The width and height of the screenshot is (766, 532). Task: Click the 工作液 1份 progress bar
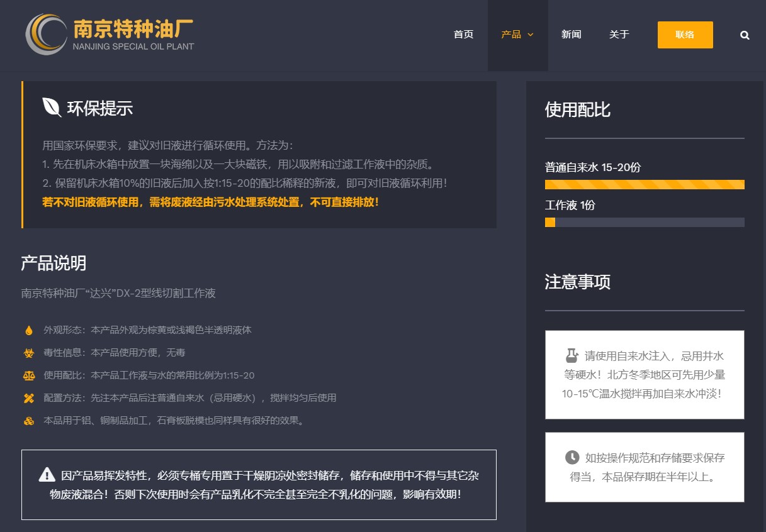pyautogui.click(x=645, y=222)
